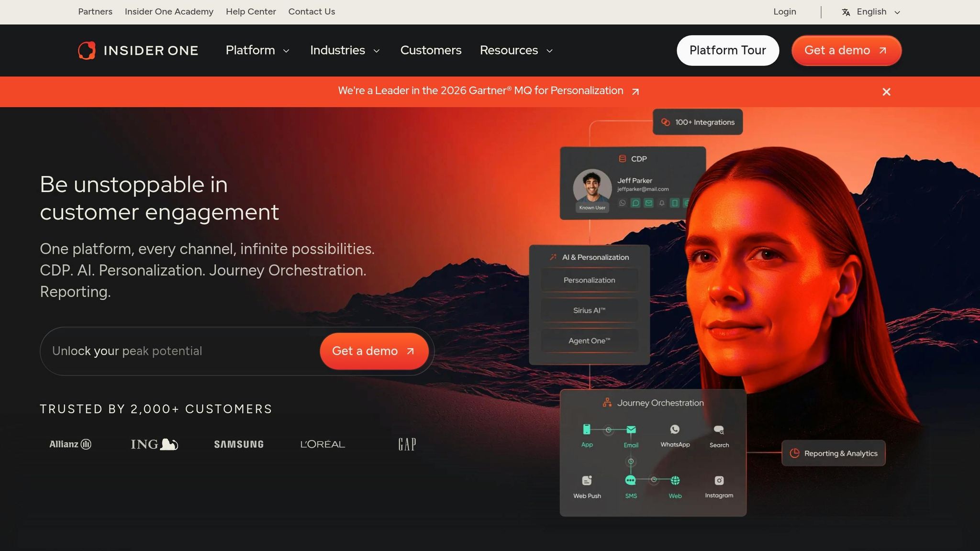
Task: Expand the Industries navigation dropdown
Action: point(345,50)
